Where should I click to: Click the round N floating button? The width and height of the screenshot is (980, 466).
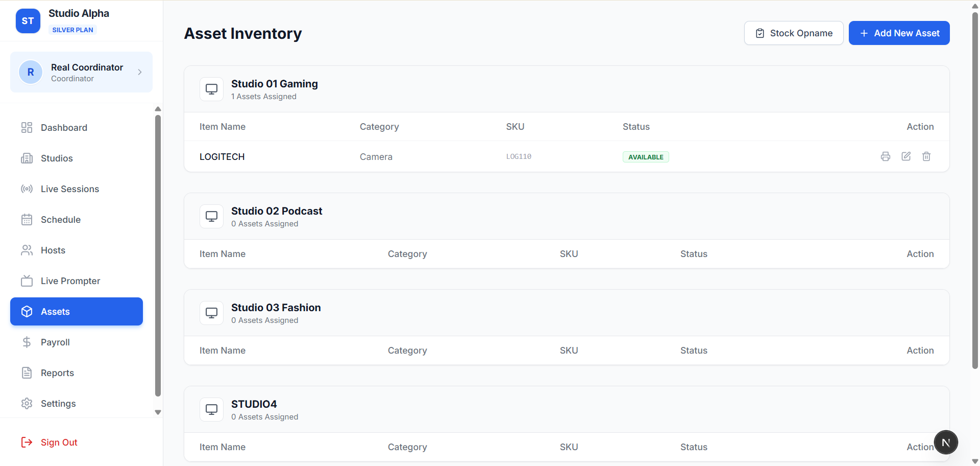(946, 442)
